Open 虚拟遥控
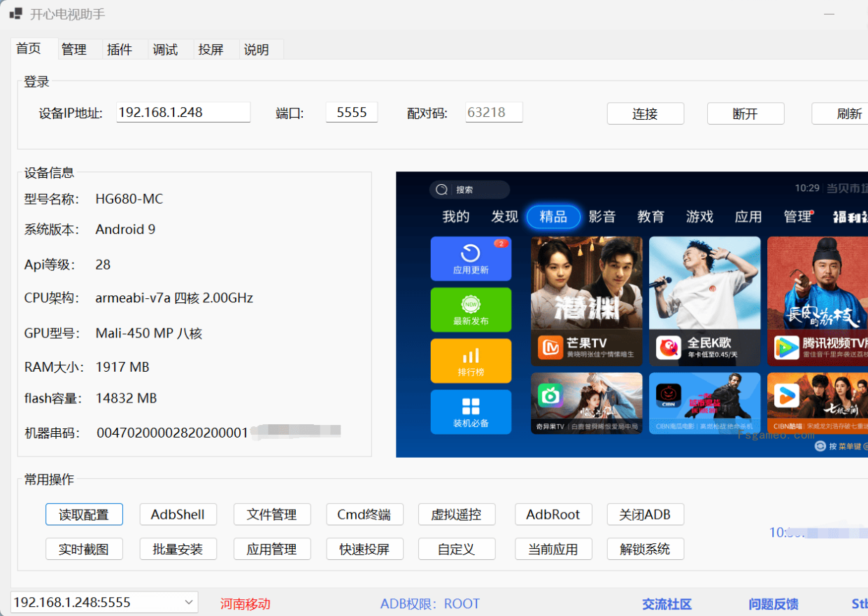Screen dimensions: 868x616 coord(457,514)
